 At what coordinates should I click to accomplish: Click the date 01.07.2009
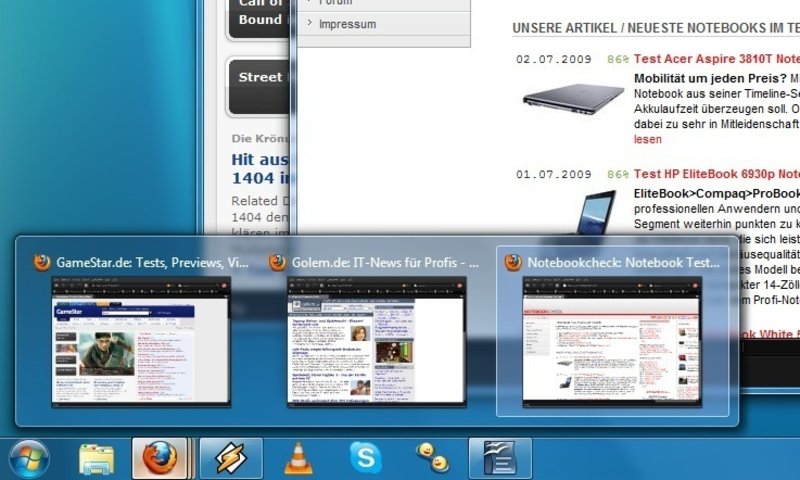pyautogui.click(x=553, y=174)
